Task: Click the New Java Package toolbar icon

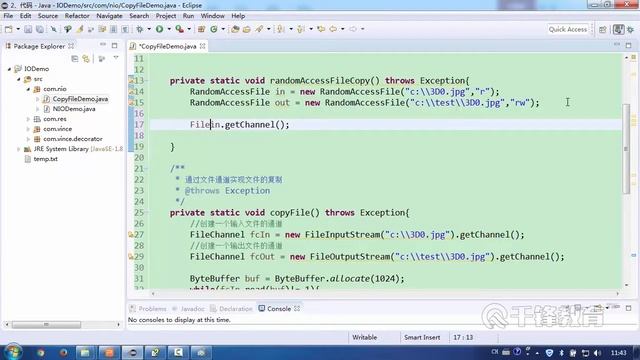Action: (x=201, y=29)
